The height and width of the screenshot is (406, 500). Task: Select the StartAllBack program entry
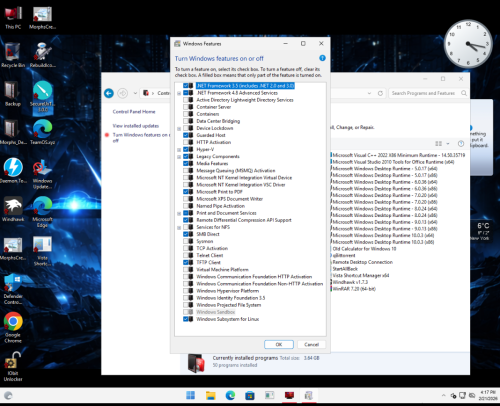click(345, 269)
